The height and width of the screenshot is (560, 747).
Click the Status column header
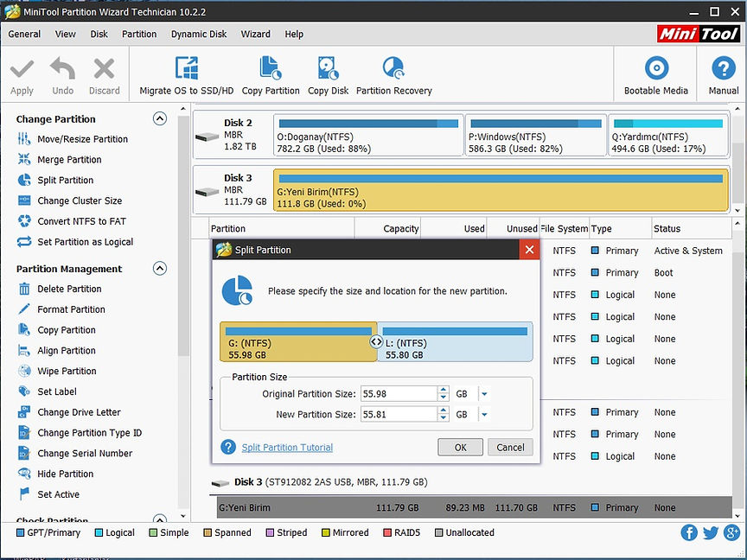pyautogui.click(x=692, y=228)
